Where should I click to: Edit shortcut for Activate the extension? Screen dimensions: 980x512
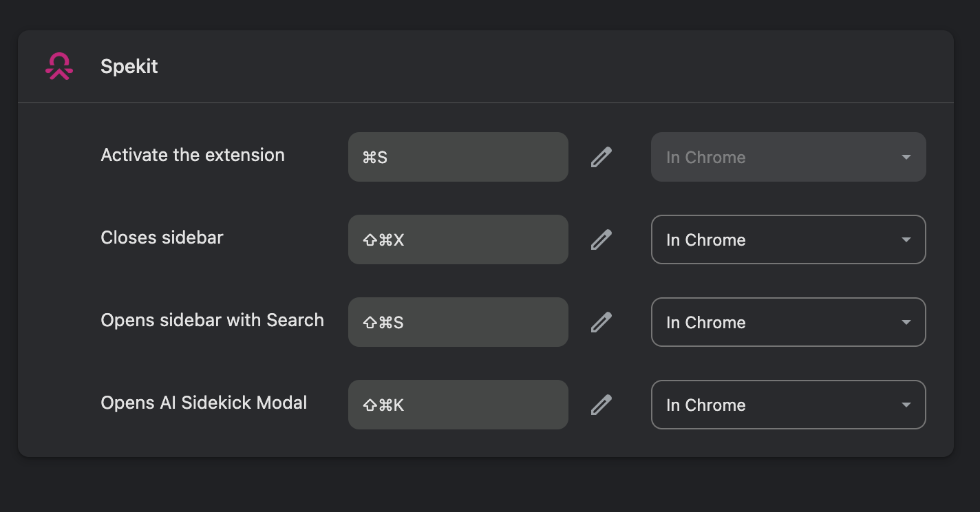point(601,157)
